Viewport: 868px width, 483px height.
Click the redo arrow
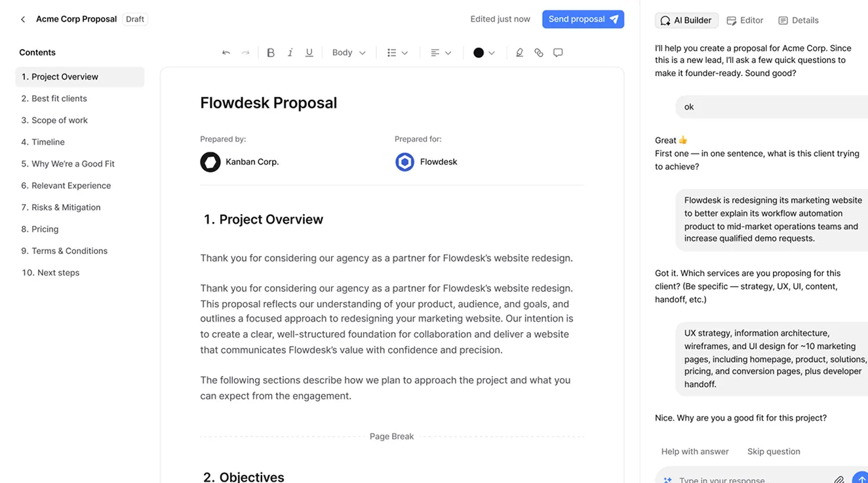(x=246, y=52)
